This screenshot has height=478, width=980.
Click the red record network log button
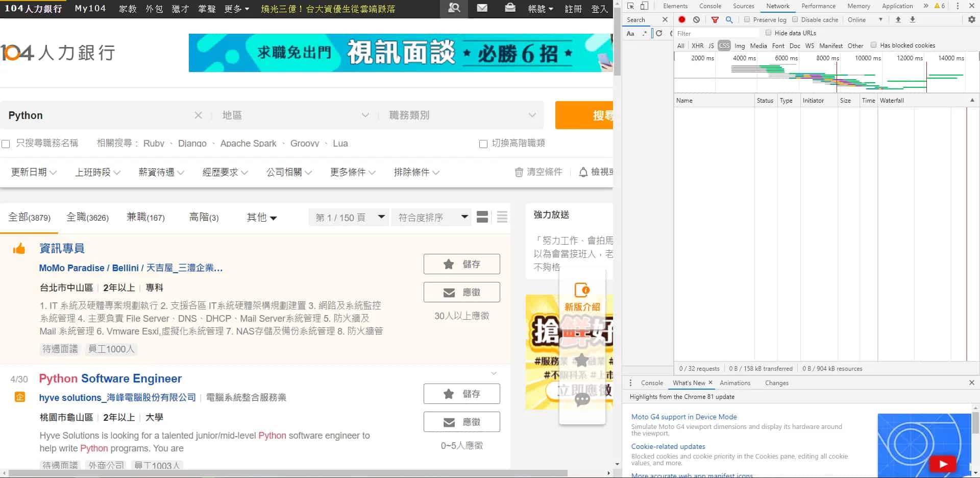[x=682, y=19]
